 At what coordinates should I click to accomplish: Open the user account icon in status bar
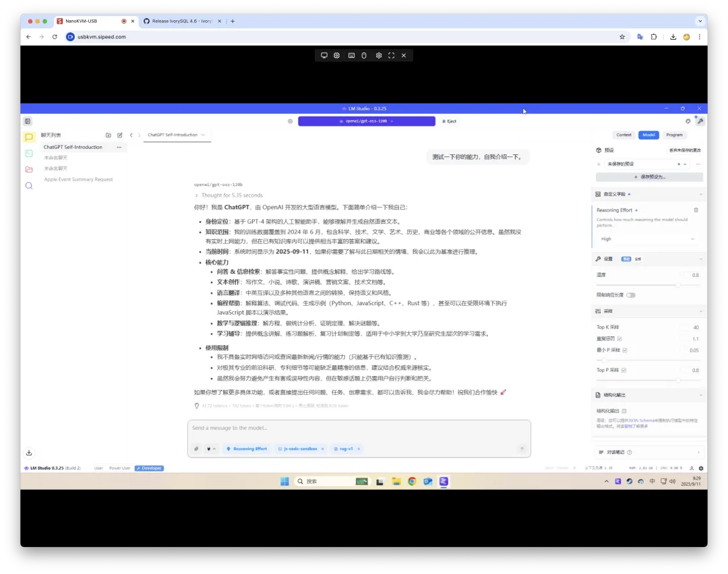(692, 468)
